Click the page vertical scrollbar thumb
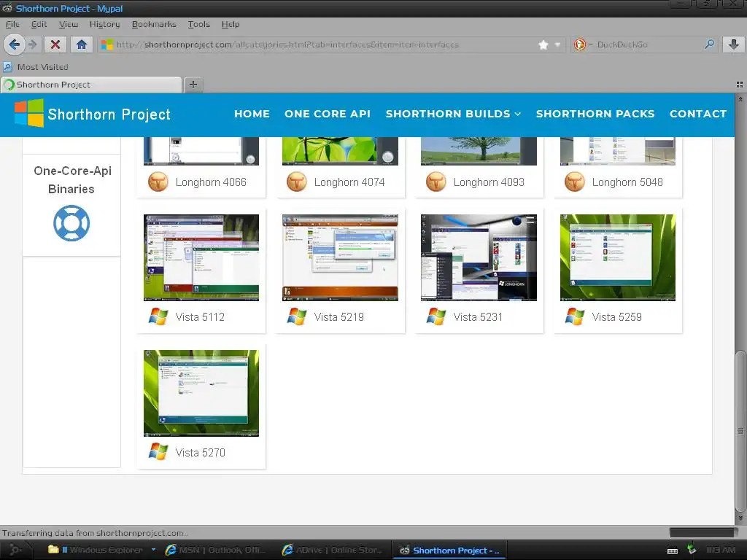The width and height of the screenshot is (747, 560). pos(740,432)
